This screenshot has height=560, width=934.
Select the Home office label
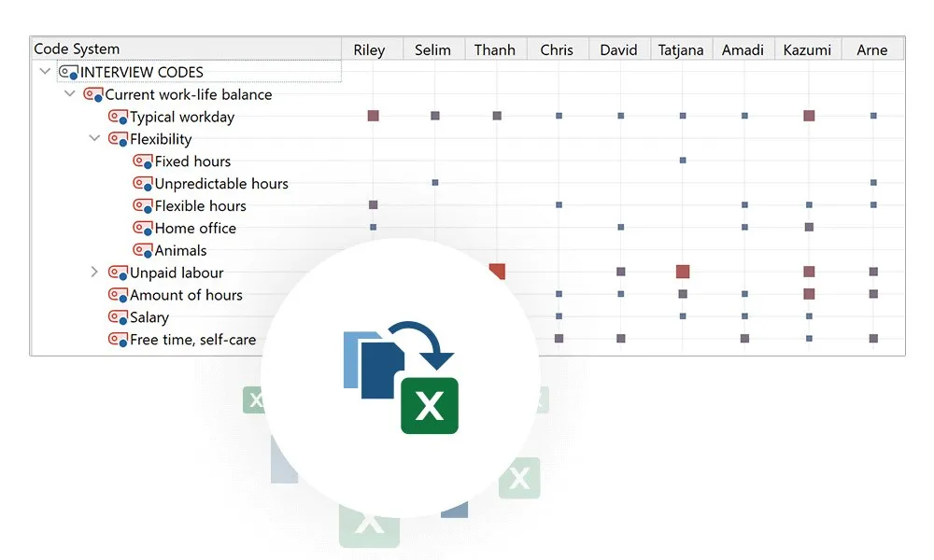195,229
